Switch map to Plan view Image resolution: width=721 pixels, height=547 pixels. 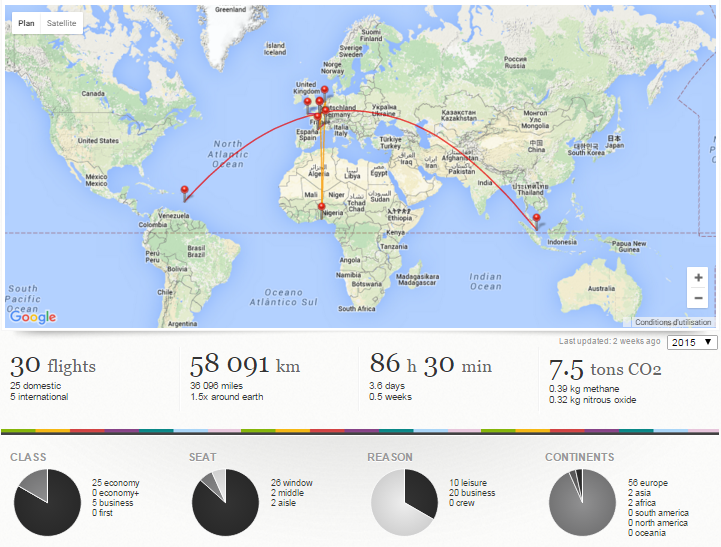pyautogui.click(x=26, y=23)
